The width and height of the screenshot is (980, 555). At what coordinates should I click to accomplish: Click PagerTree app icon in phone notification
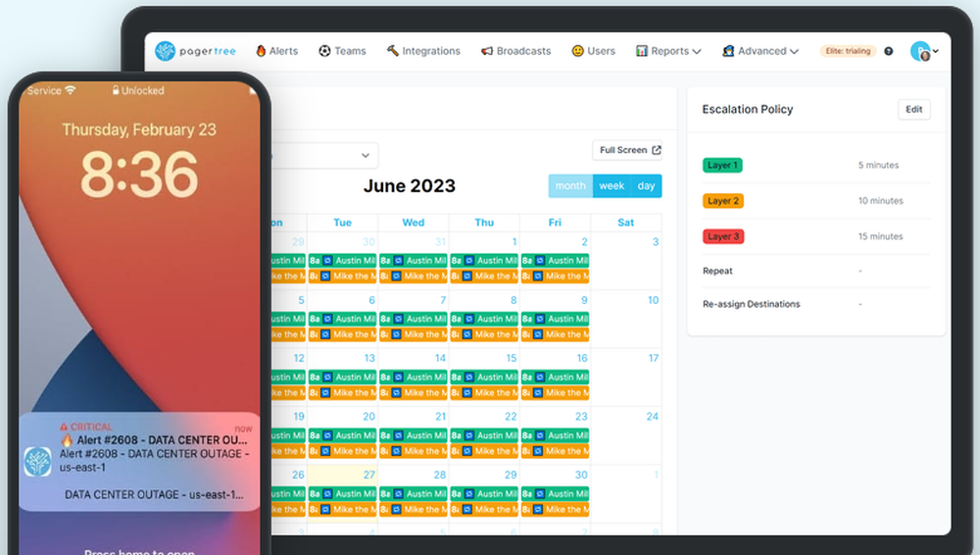[x=37, y=462]
